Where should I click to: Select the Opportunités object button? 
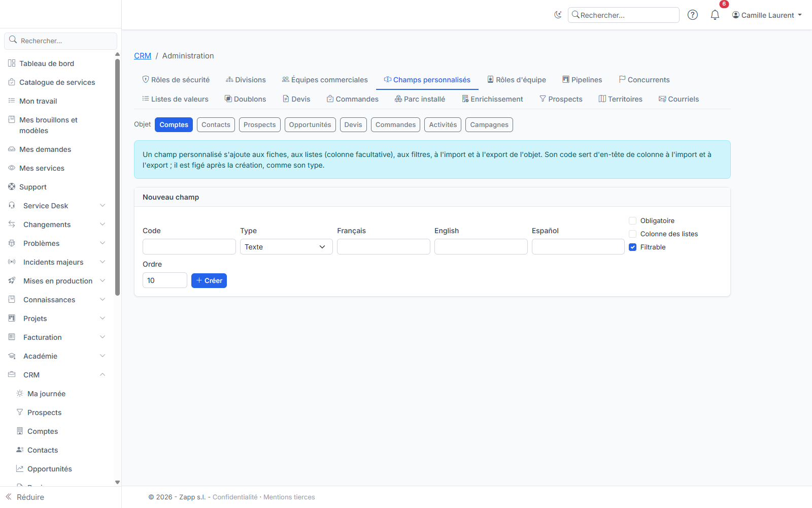click(x=310, y=125)
